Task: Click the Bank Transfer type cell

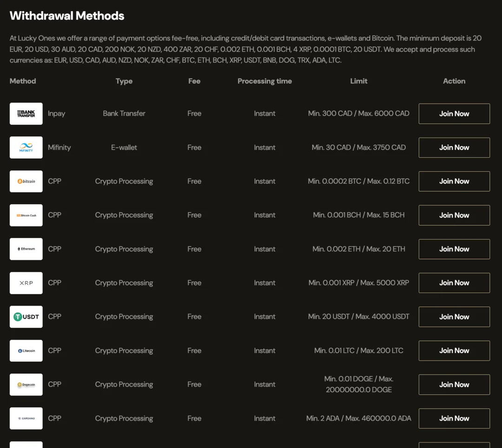Action: [124, 114]
